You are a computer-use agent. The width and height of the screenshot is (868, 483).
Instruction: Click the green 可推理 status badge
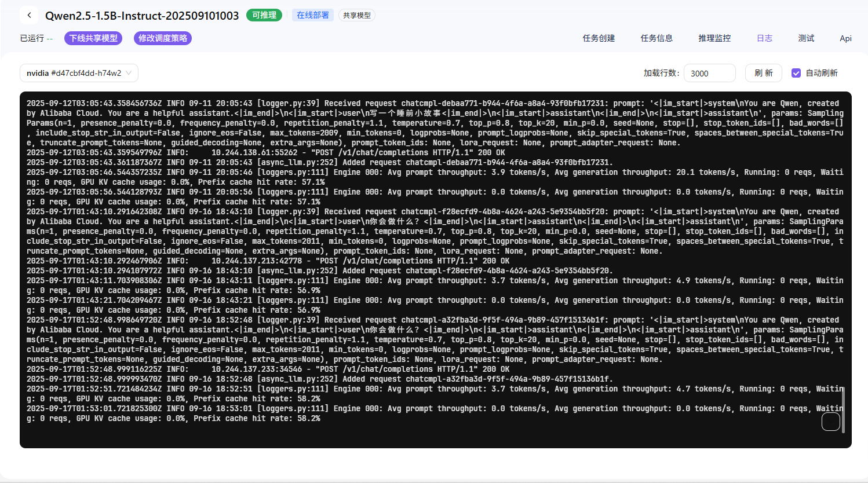pyautogui.click(x=264, y=15)
